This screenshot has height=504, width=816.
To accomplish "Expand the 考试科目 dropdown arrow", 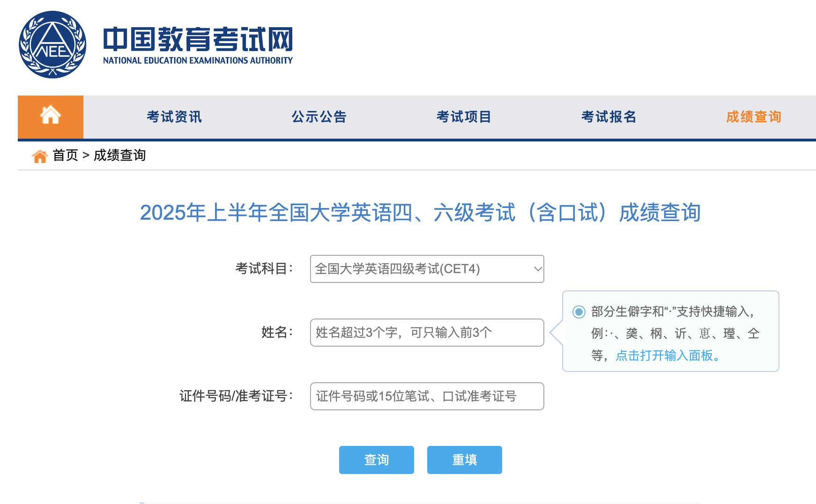I will coord(538,269).
